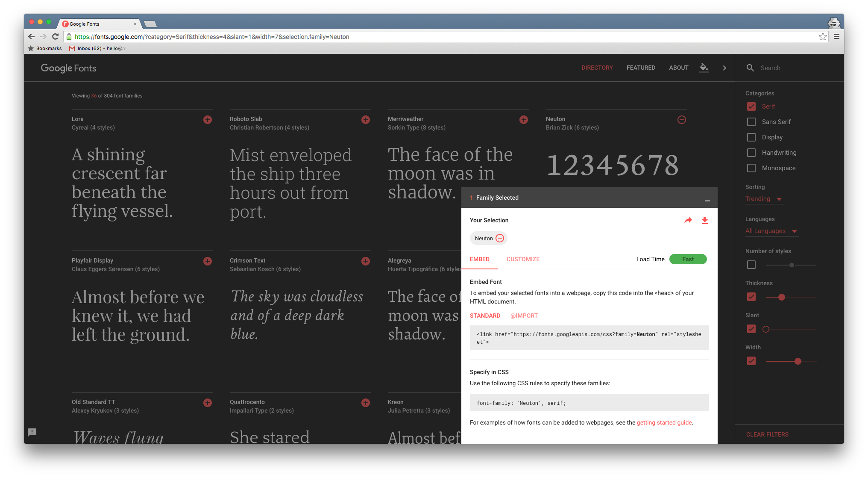Add Crimson Text to selection
This screenshot has height=478, width=868.
366,261
